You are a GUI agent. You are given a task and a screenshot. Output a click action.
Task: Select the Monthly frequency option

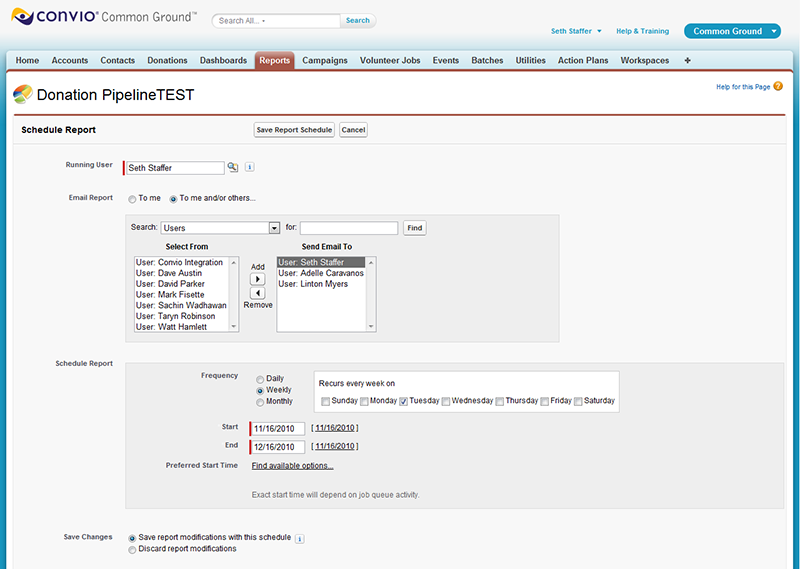tap(261, 401)
